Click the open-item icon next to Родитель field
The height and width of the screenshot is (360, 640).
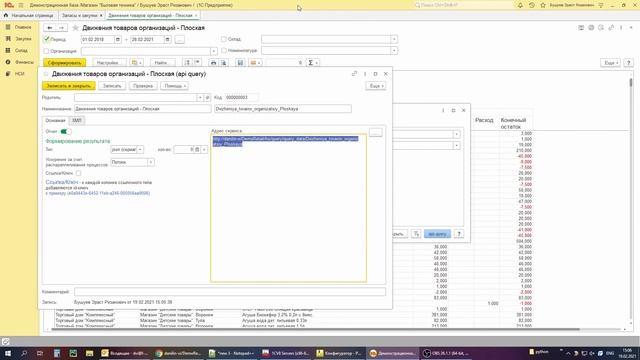click(207, 98)
